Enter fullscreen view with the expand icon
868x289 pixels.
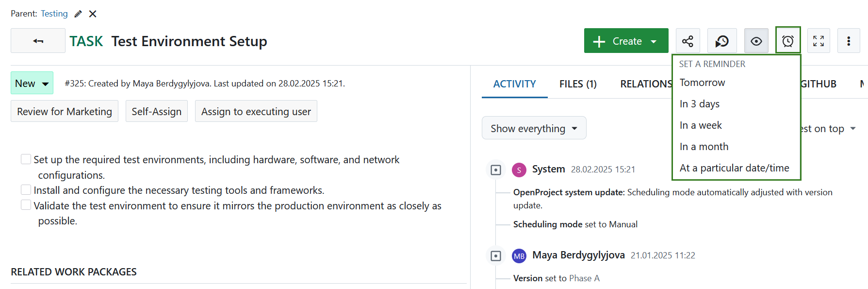pyautogui.click(x=819, y=41)
